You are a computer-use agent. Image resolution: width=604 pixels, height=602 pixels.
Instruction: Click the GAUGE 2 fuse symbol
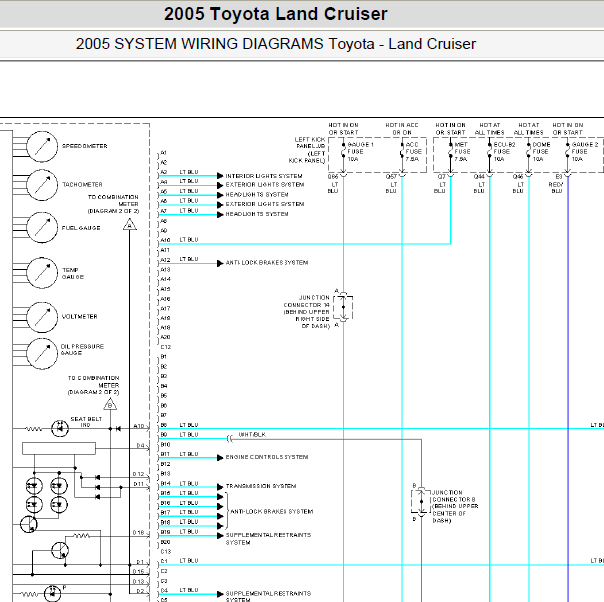click(x=567, y=152)
